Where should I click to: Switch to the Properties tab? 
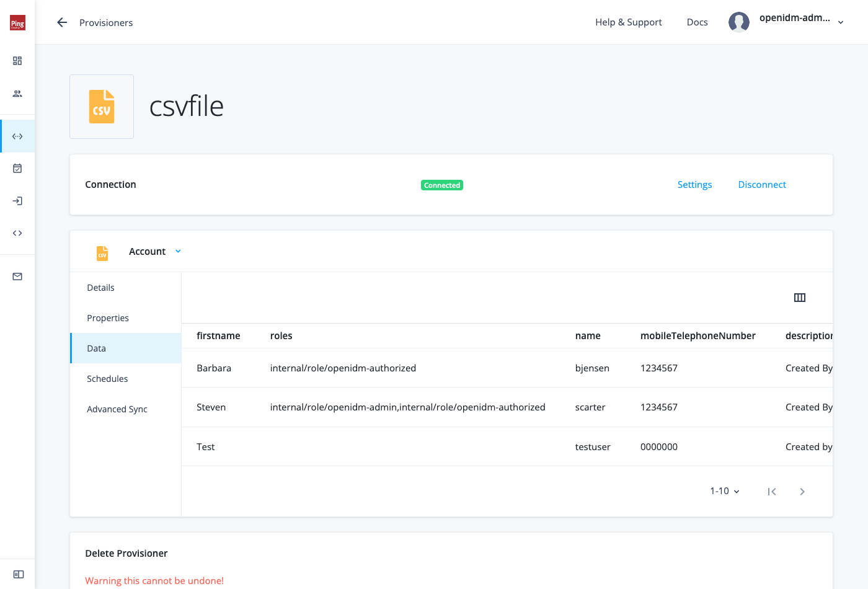(126, 318)
